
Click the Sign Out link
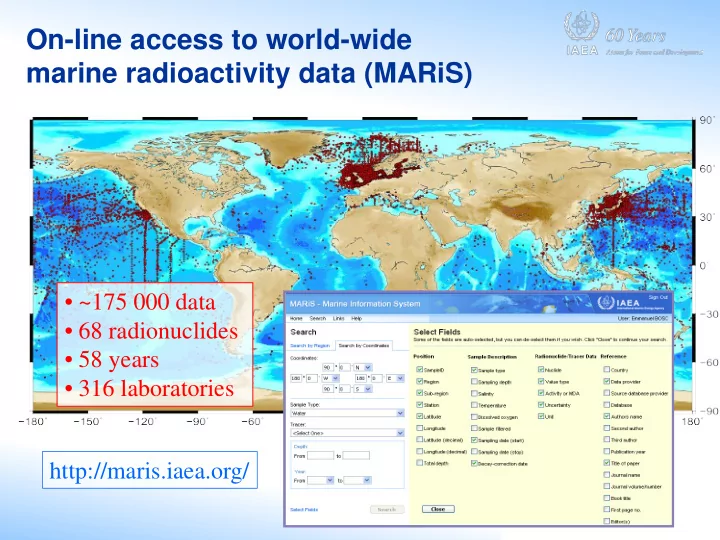658,297
